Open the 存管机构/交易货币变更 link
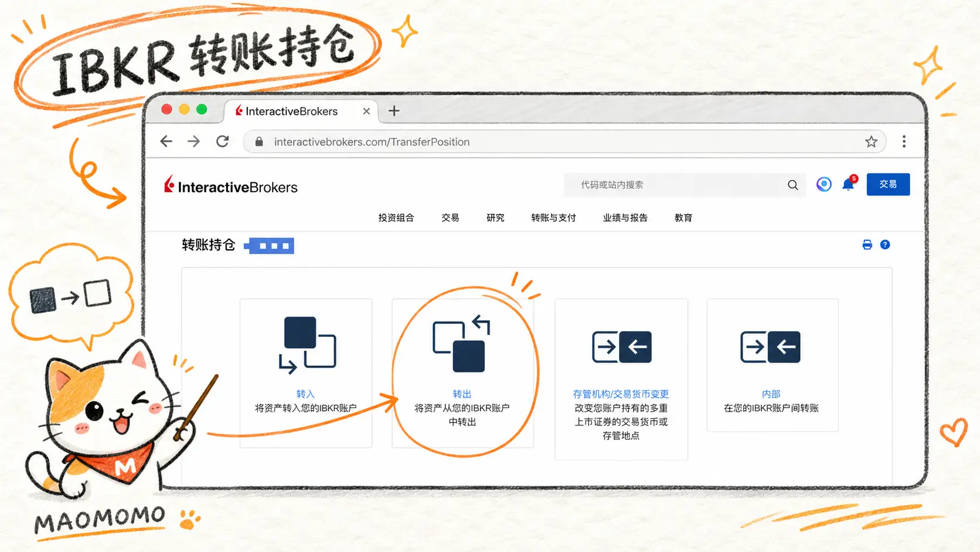Screen dimensions: 980x552 point(621,394)
